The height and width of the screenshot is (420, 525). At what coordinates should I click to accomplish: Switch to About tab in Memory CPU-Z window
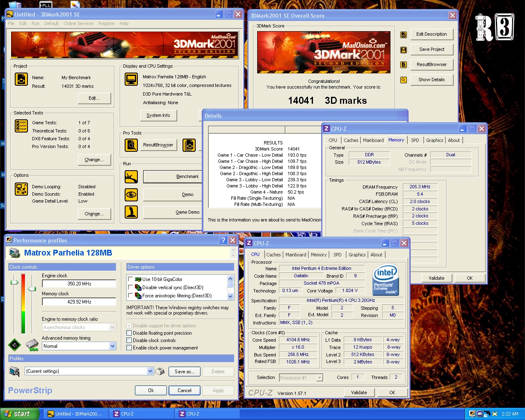(454, 140)
